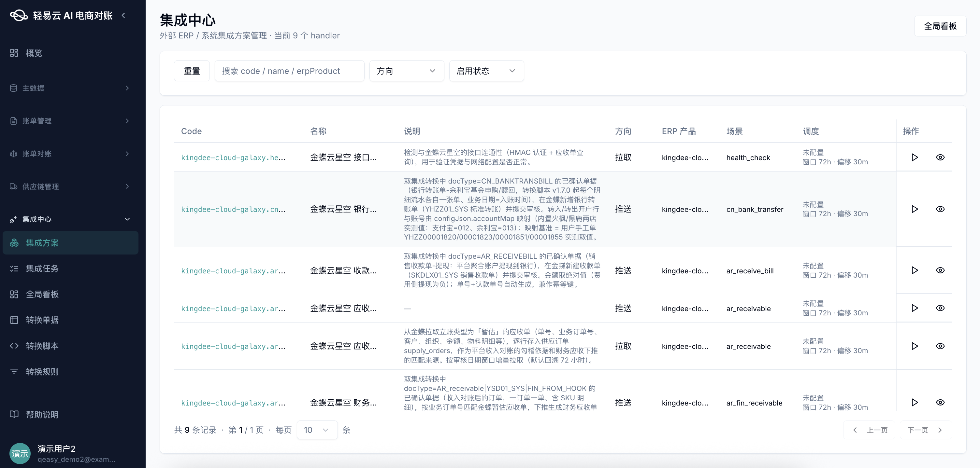Screen dimensions: 980x468
Task: Click the 供应链管理 truck icon
Action: pos(13,186)
